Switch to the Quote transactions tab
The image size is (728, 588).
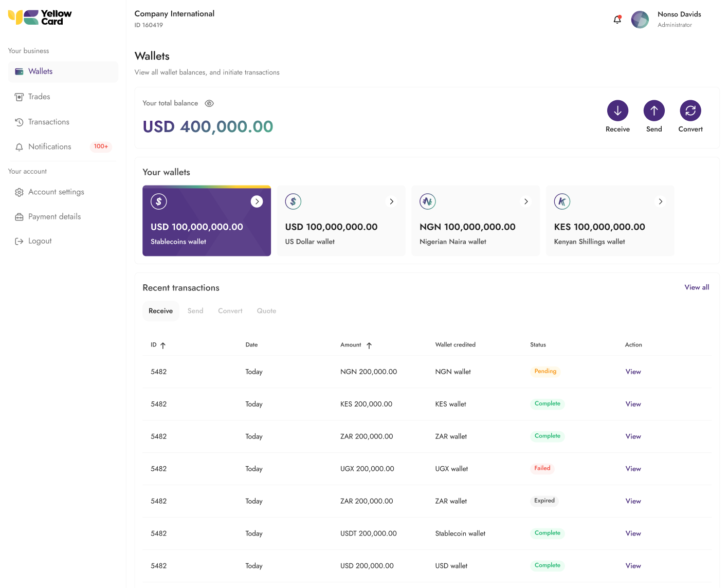[x=266, y=311]
